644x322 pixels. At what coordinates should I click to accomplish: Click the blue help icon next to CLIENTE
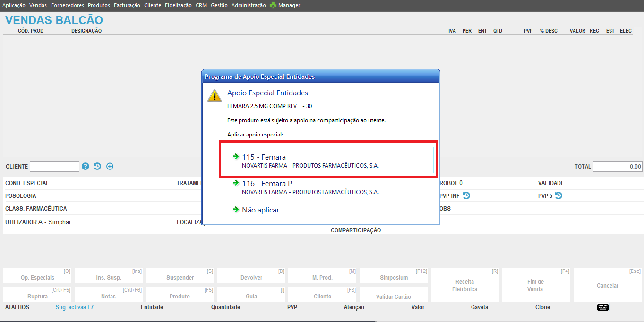coord(86,166)
